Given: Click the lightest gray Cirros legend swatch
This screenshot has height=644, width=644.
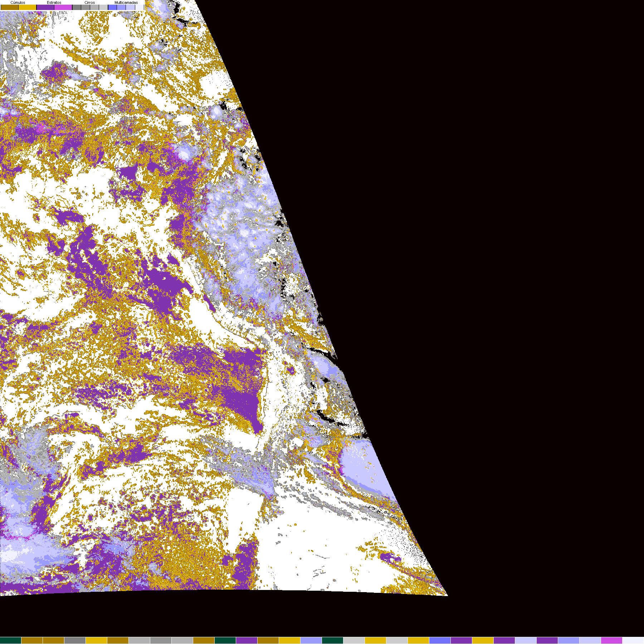Looking at the screenshot, I should (x=103, y=7).
